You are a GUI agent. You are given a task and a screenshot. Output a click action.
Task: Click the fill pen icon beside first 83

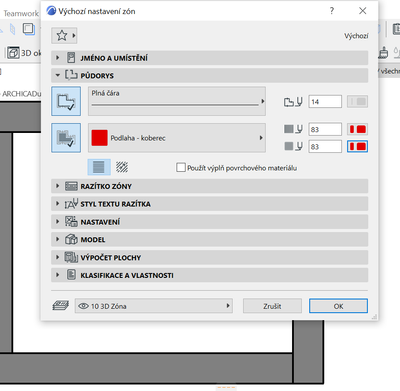click(x=293, y=129)
